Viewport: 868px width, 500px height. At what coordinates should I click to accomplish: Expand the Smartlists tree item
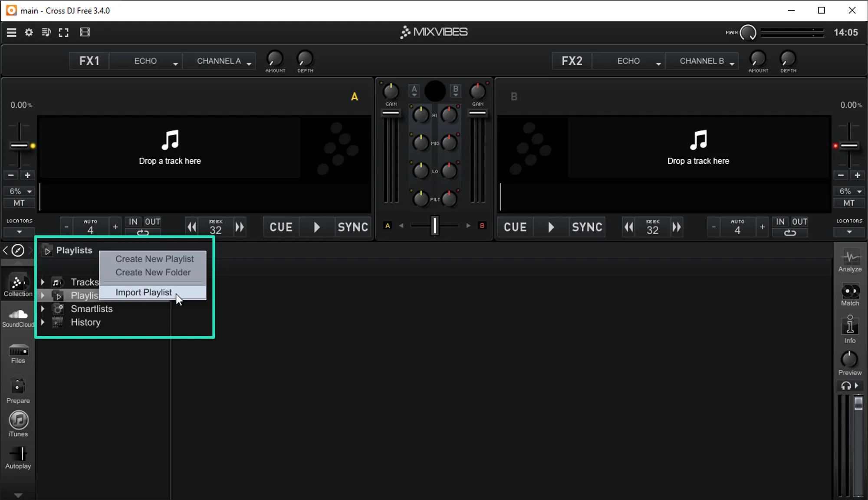pos(43,309)
